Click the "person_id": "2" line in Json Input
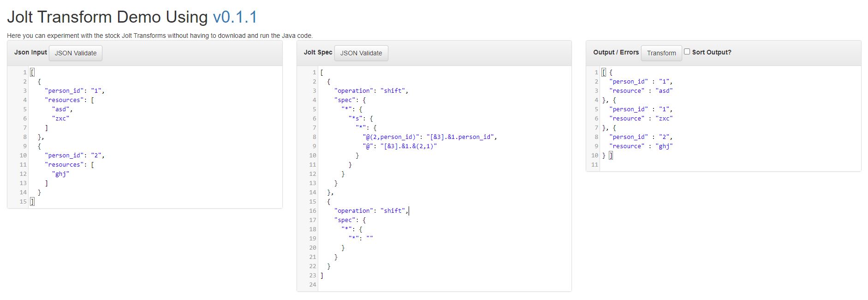 75,156
